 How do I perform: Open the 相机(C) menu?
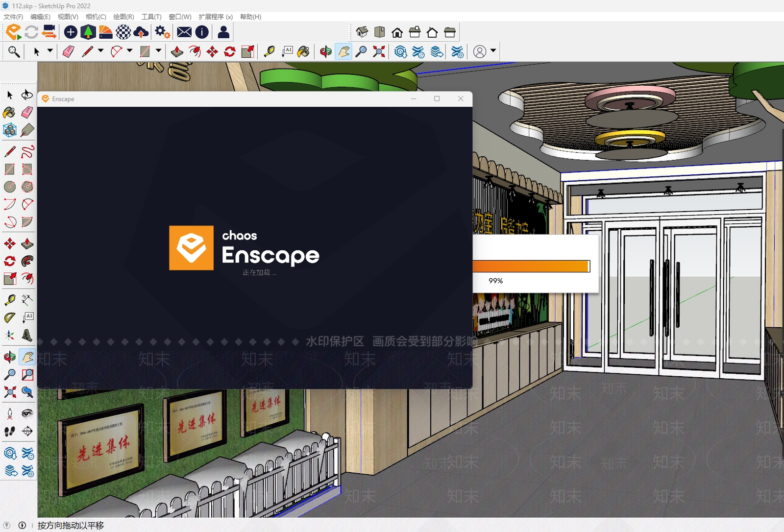[96, 17]
